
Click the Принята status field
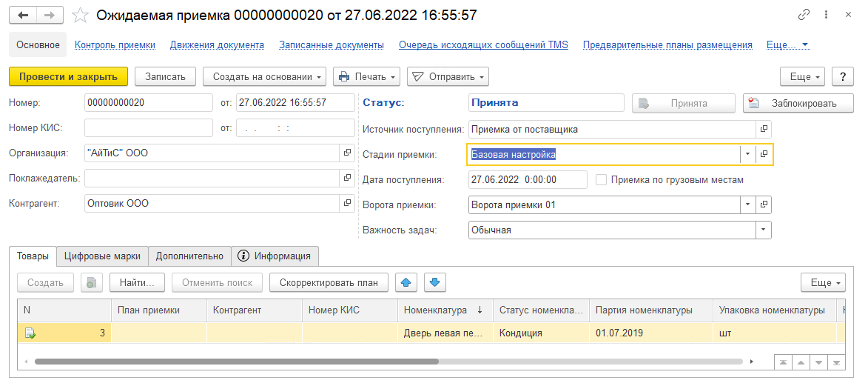546,103
